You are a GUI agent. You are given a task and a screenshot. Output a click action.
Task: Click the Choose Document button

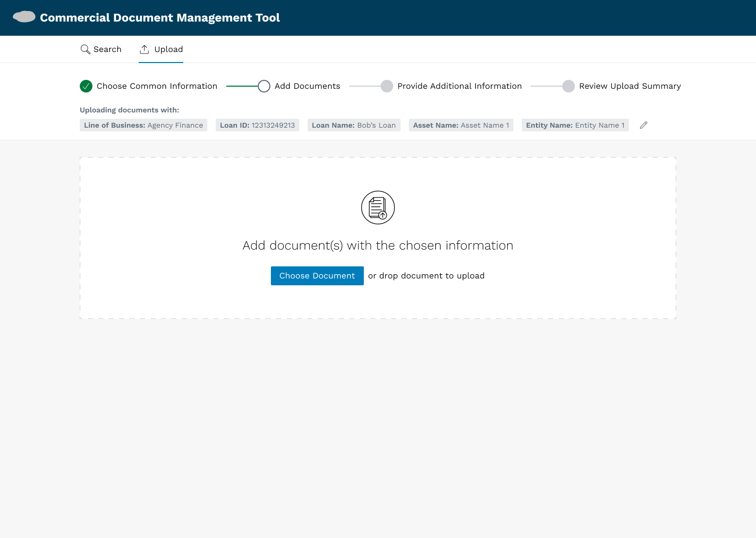317,276
